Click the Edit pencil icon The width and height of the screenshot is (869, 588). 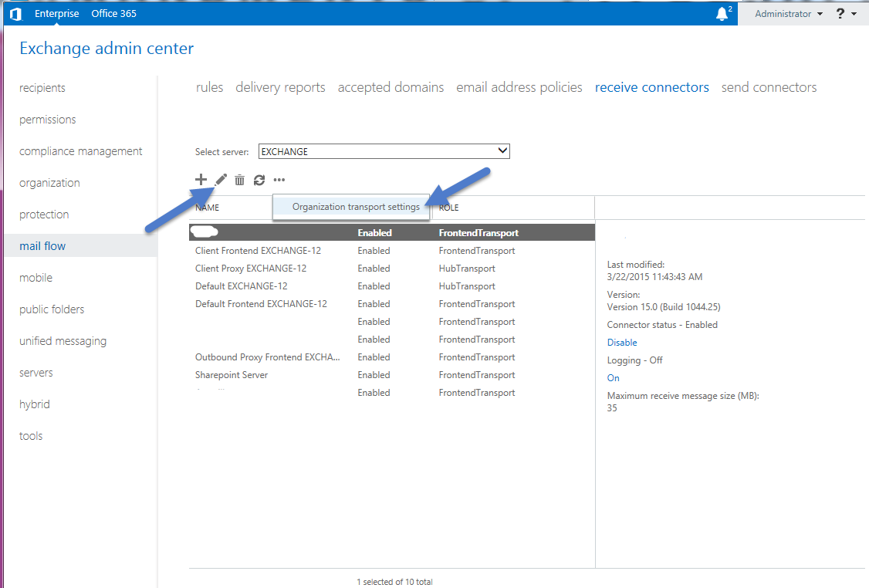[220, 179]
